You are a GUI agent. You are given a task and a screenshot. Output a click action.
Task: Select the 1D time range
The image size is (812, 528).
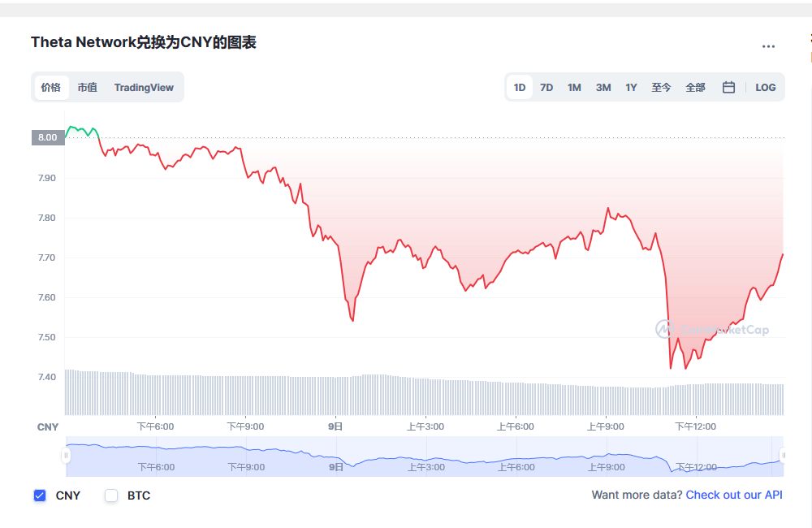click(x=520, y=87)
